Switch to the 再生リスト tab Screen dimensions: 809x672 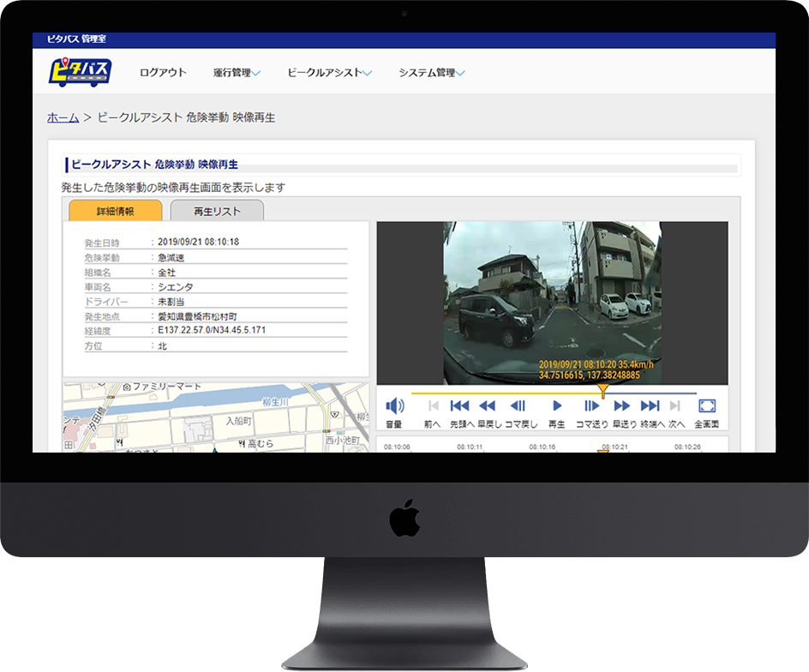tap(217, 211)
